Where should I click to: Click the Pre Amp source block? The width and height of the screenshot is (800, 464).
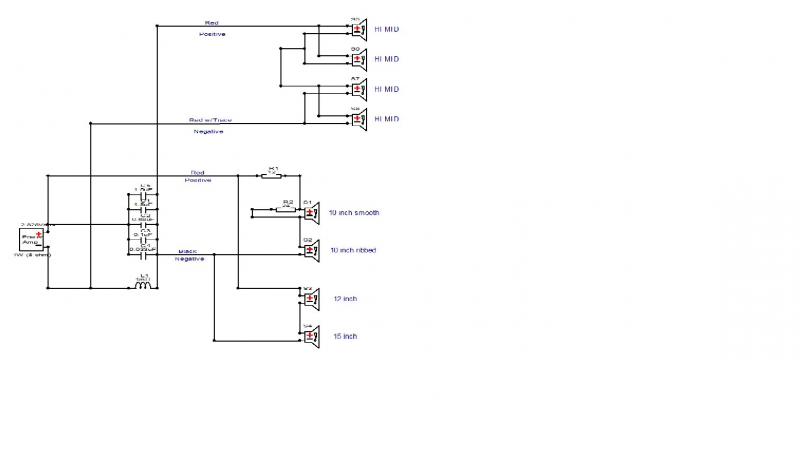tap(33, 239)
